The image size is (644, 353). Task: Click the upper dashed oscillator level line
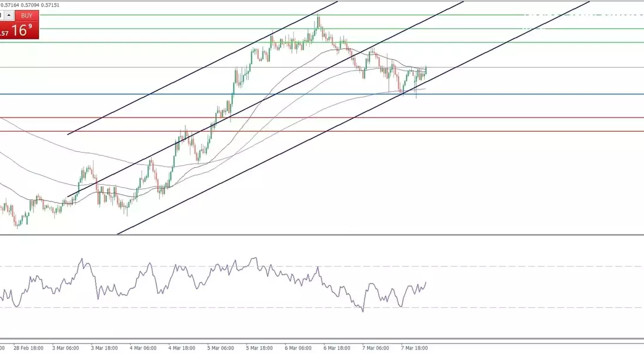529,267
